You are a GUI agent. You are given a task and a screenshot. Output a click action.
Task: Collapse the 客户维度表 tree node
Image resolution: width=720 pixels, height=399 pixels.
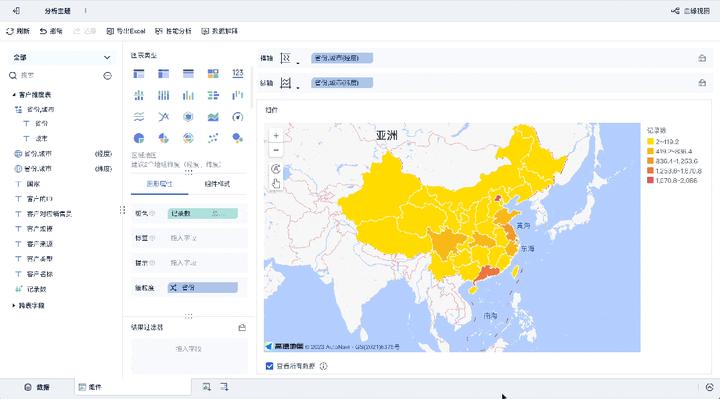click(14, 95)
